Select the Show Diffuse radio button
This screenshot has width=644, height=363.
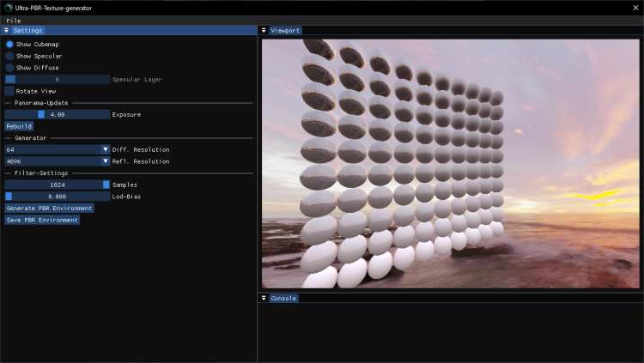pyautogui.click(x=9, y=67)
